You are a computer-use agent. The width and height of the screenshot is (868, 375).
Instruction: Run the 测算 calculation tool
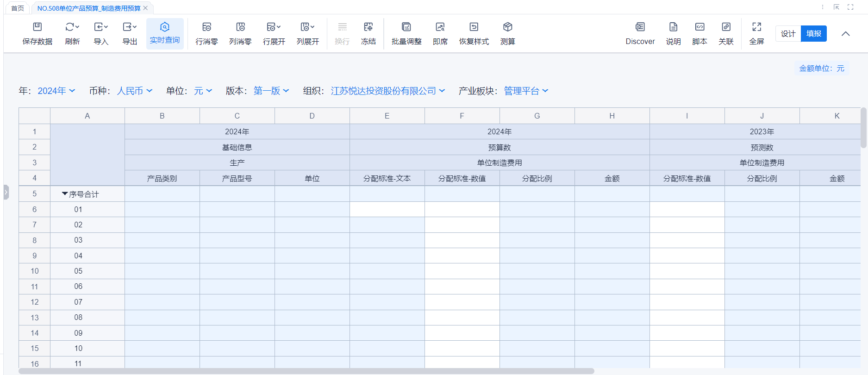507,27
